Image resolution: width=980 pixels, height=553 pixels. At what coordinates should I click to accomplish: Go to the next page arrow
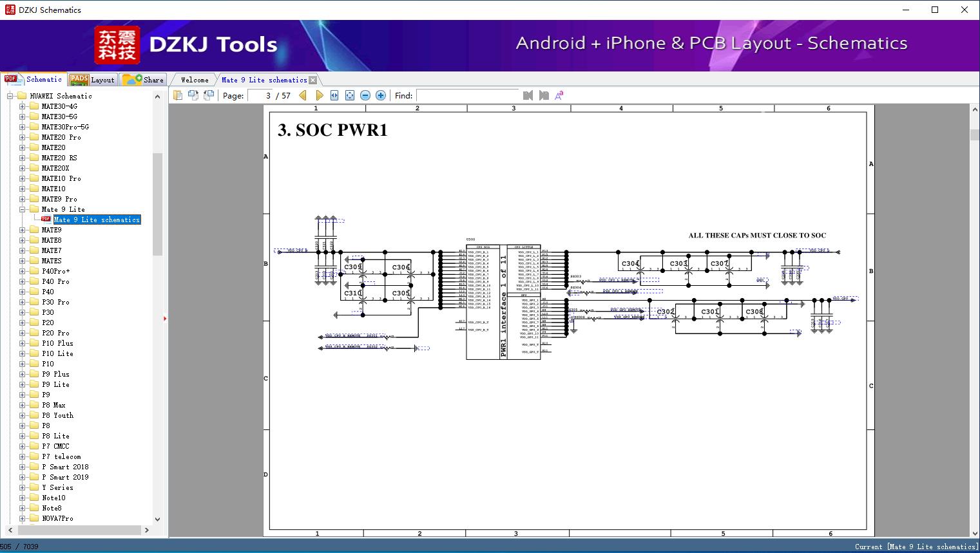319,95
